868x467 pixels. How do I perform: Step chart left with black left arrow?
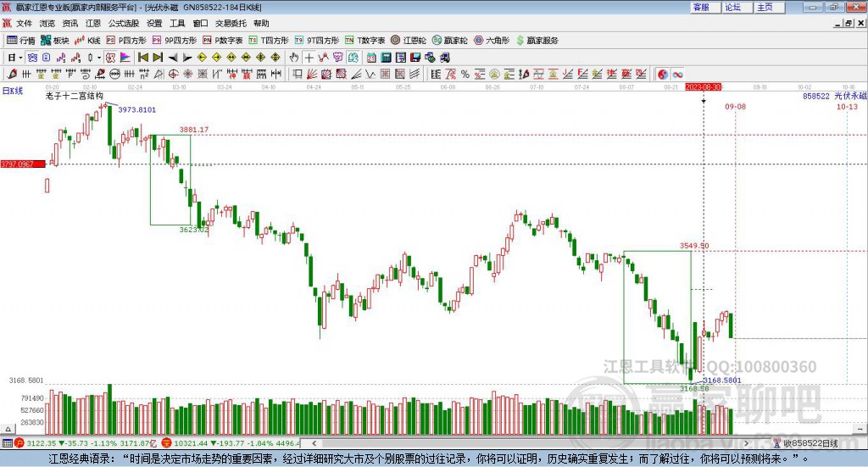(173, 58)
